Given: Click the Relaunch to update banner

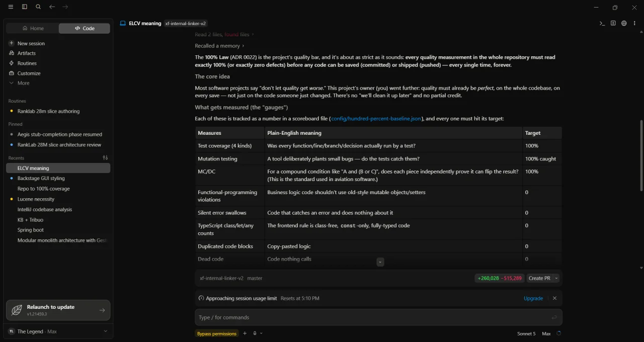Looking at the screenshot, I should [58, 310].
